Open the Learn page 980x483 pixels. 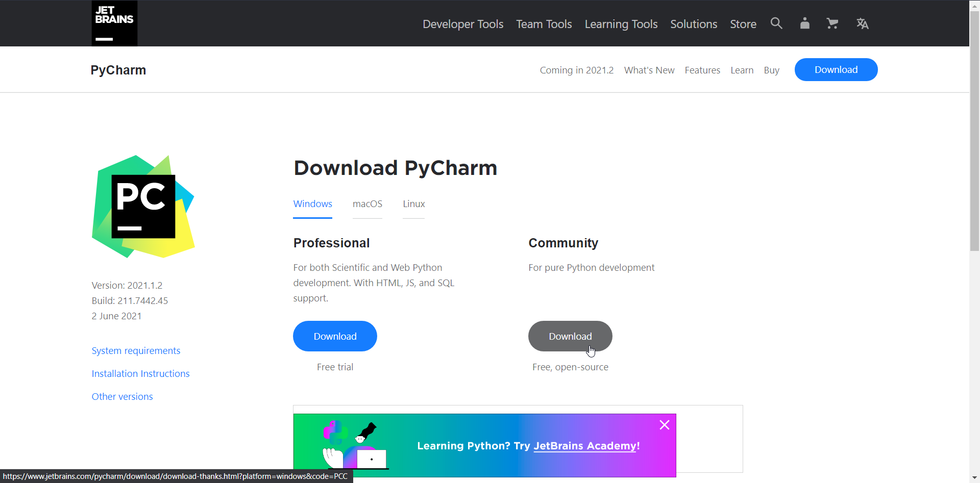(x=742, y=70)
